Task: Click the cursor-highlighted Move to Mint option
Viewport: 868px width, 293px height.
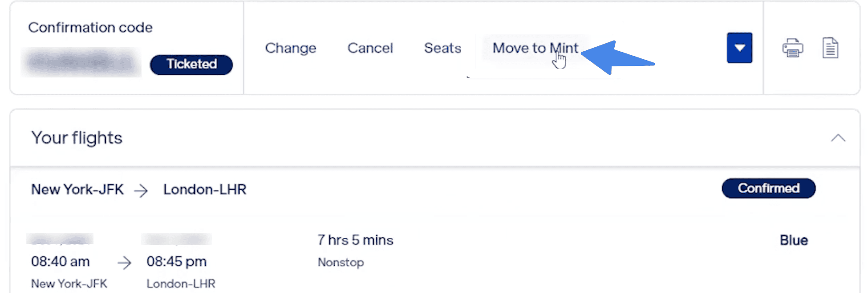Action: pyautogui.click(x=535, y=48)
